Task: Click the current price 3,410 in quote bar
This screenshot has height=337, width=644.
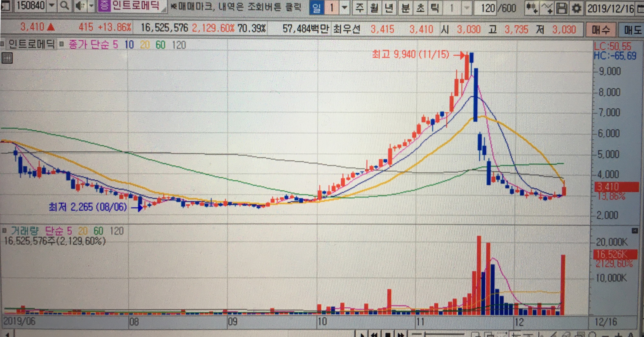Action: click(32, 27)
